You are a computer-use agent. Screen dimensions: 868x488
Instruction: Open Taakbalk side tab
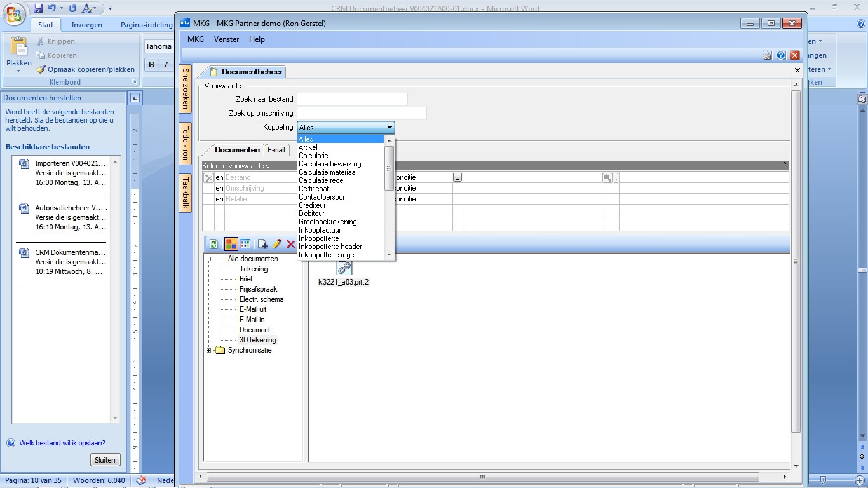(x=186, y=193)
